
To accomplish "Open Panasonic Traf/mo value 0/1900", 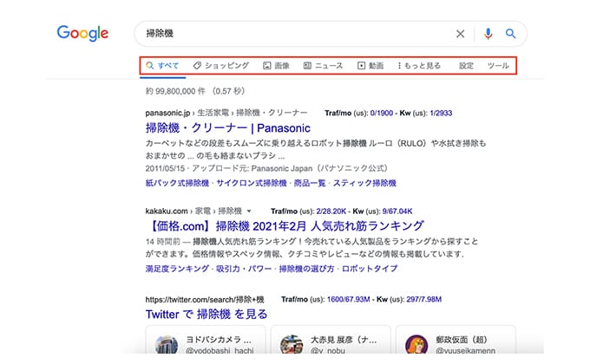I will point(382,114).
